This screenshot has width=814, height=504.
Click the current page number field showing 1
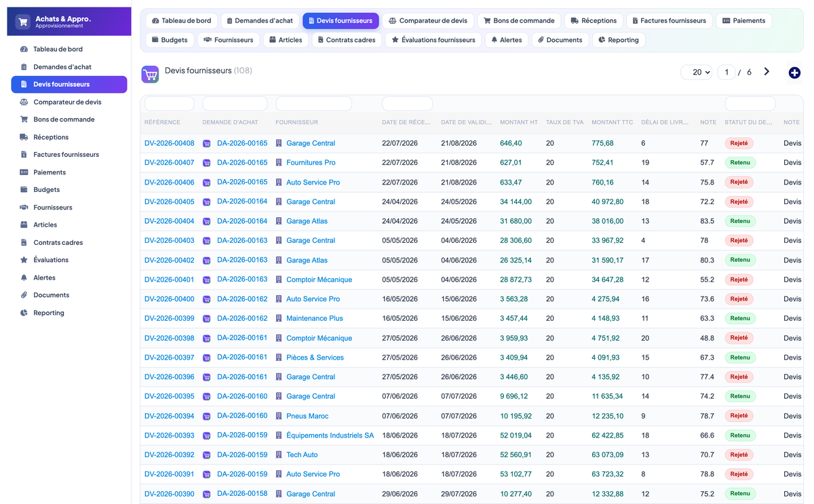[x=726, y=72]
